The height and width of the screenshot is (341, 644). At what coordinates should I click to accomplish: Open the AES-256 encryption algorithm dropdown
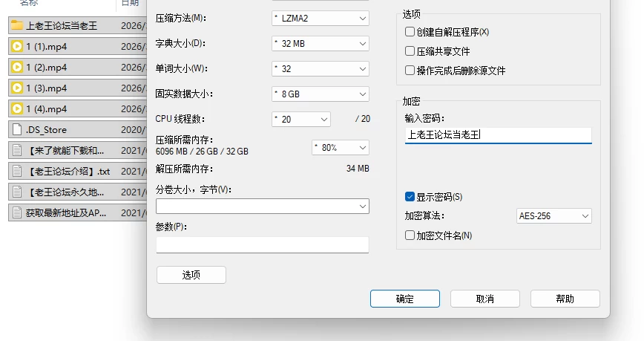point(553,216)
